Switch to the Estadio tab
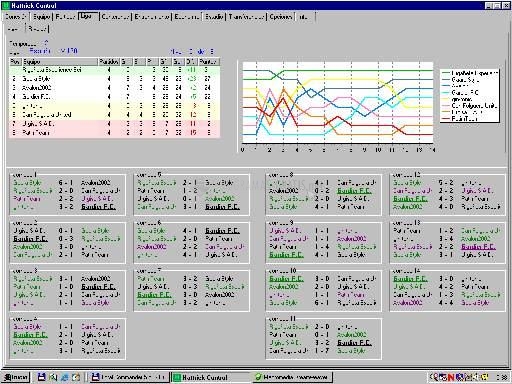This screenshot has height=384, width=512. 214,16
